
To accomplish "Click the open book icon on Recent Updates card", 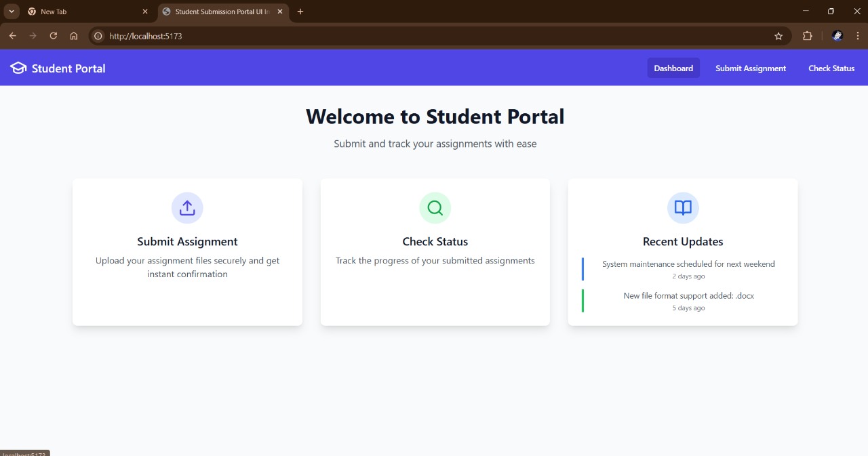I will 682,207.
